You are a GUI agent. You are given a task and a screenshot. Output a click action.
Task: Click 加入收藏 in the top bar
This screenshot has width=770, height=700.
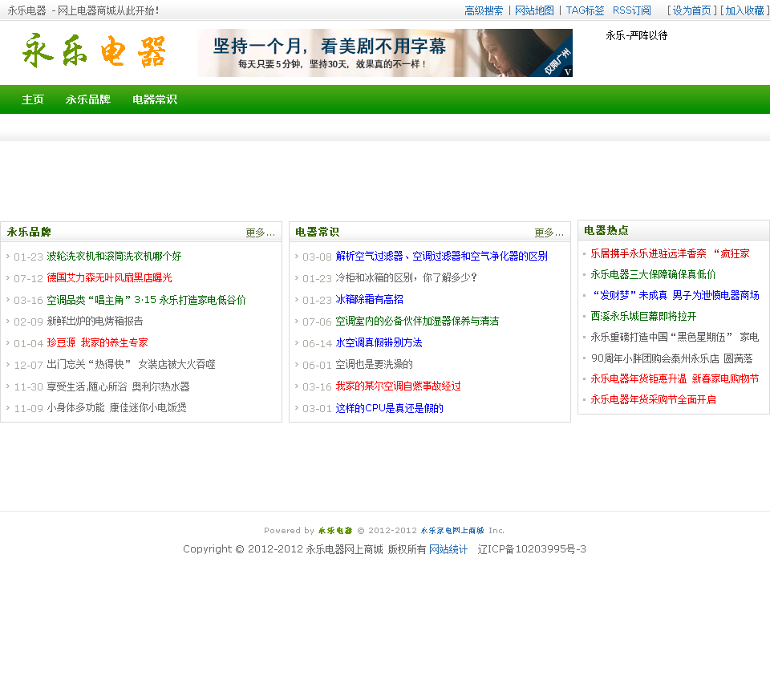point(745,10)
